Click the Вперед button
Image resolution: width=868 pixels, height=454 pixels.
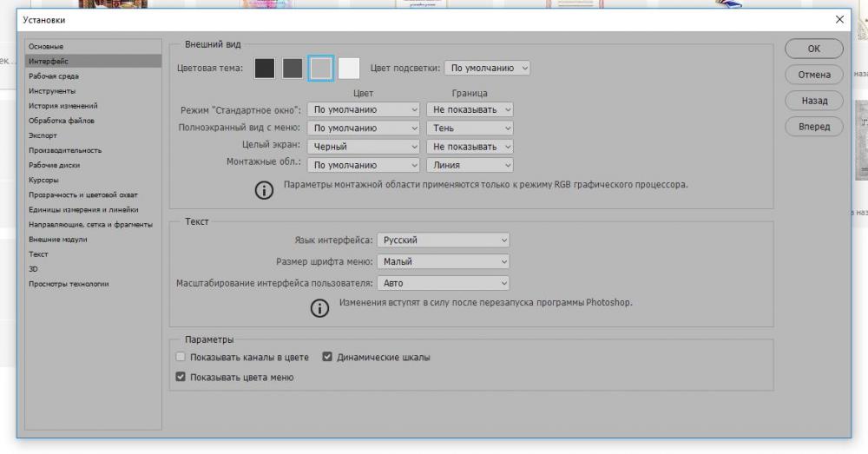[x=814, y=127]
